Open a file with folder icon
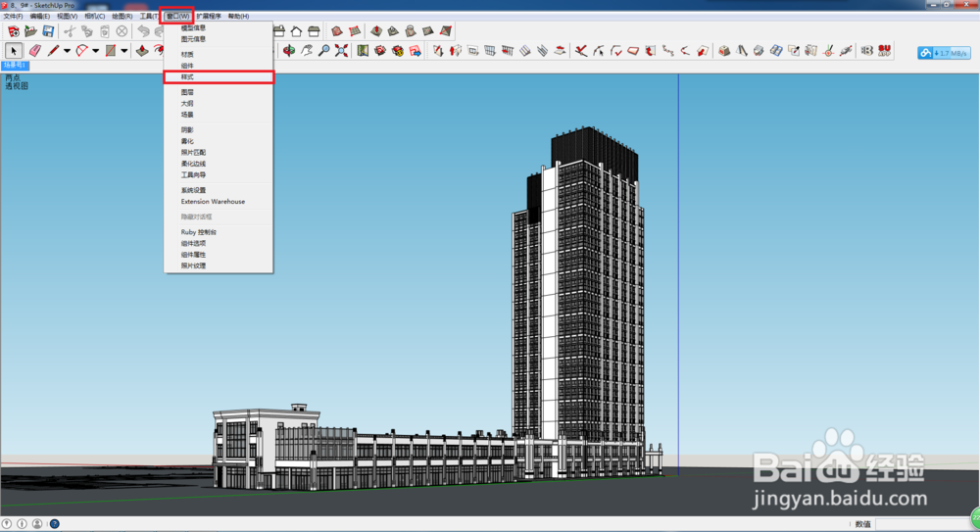 click(x=30, y=31)
